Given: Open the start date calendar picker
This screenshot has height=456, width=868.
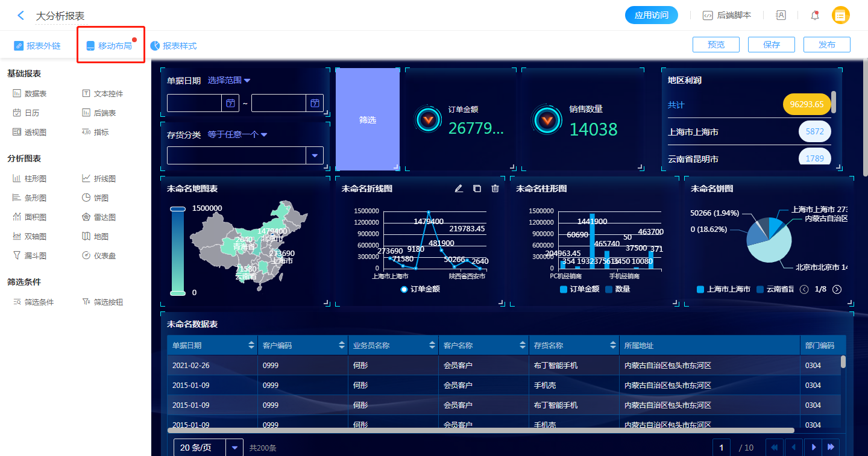Looking at the screenshot, I should [230, 104].
